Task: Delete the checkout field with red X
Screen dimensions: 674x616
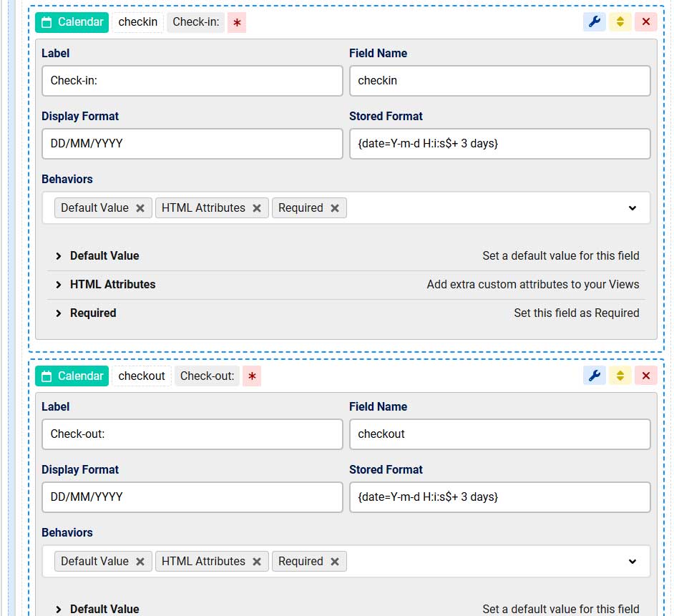Action: coord(645,376)
